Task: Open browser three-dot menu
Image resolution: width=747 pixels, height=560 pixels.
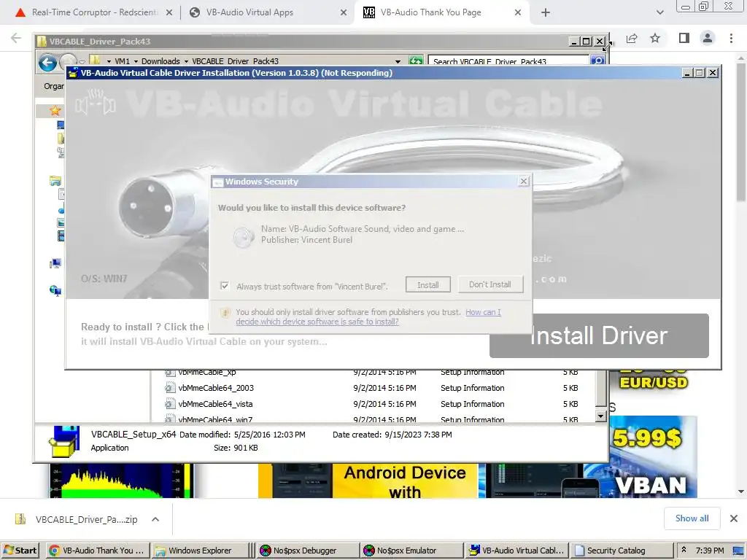Action: [731, 38]
